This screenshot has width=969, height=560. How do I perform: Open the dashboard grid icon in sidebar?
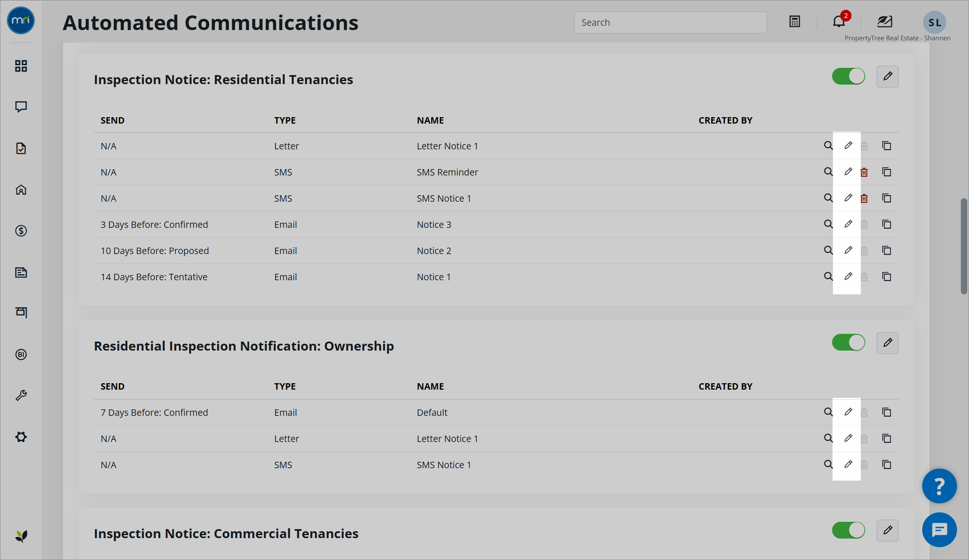(x=21, y=66)
